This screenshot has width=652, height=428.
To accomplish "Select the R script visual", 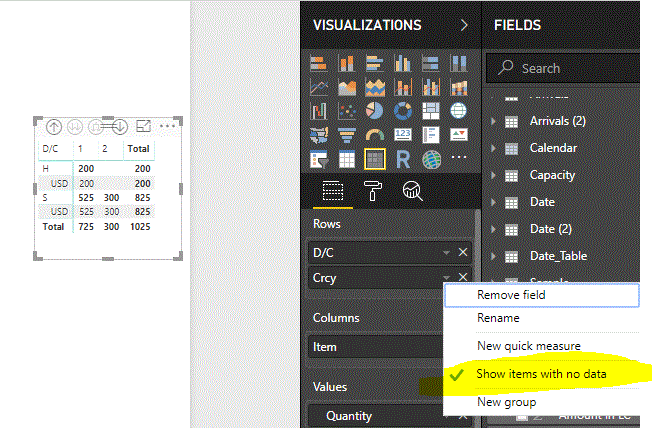I will point(403,159).
